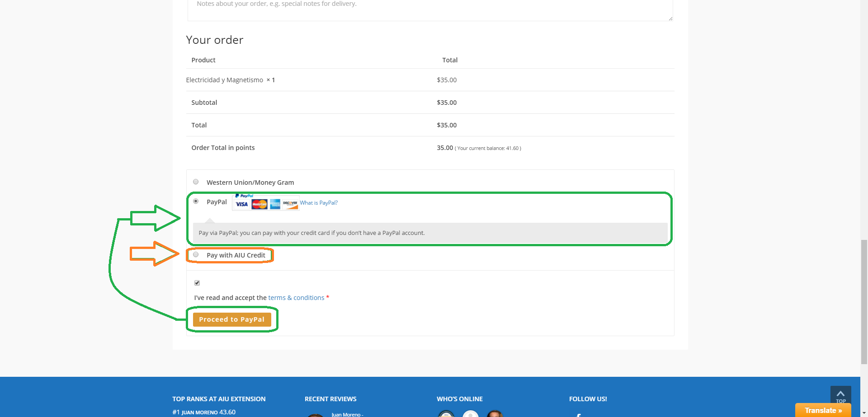Jump to top with TOP arrow

pos(840,395)
